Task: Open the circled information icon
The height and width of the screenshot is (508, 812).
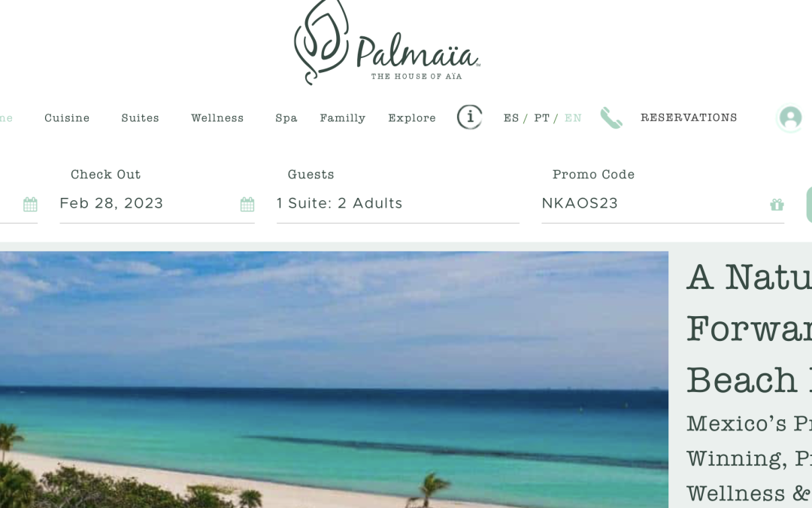Action: pos(470,117)
